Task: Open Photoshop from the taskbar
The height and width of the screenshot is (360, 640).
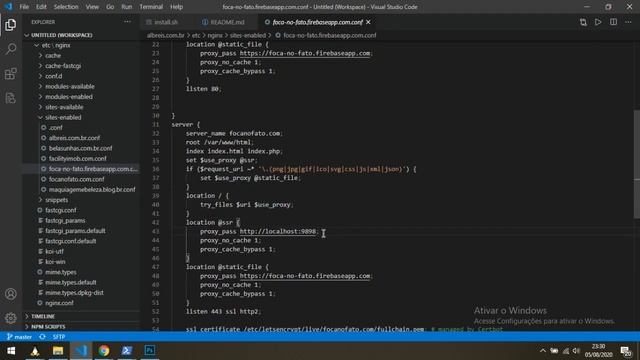Action: [x=149, y=351]
